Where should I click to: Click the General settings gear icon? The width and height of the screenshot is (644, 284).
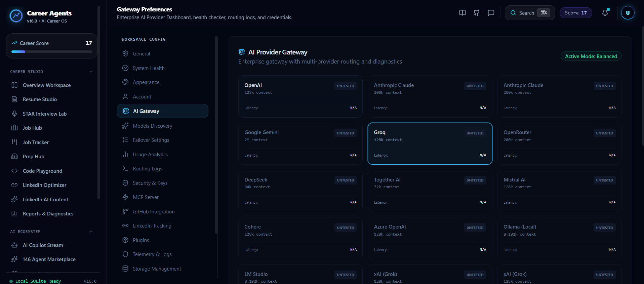(125, 53)
